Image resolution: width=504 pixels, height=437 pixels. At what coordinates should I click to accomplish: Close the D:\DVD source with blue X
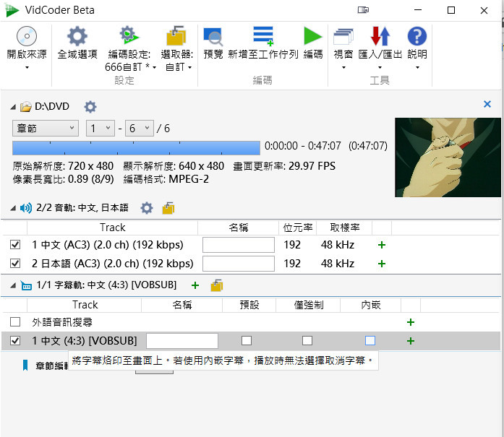[x=487, y=104]
